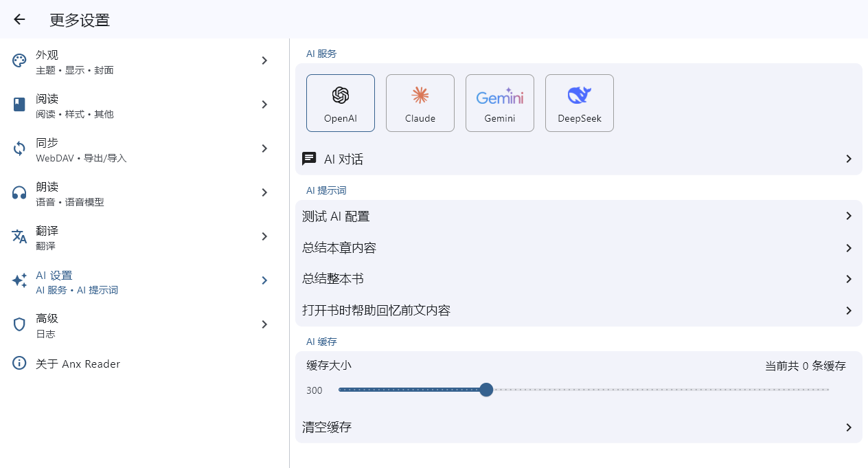
Task: Click the 语音 • 语音模型 subtitle
Action: tap(70, 202)
